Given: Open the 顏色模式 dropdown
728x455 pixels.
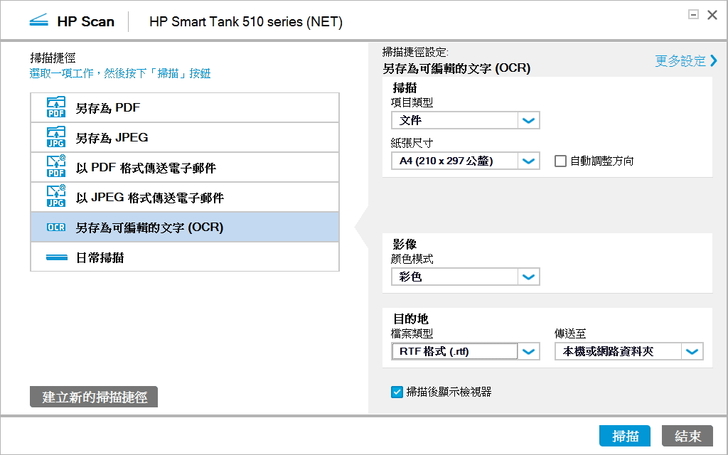Looking at the screenshot, I should pos(529,276).
